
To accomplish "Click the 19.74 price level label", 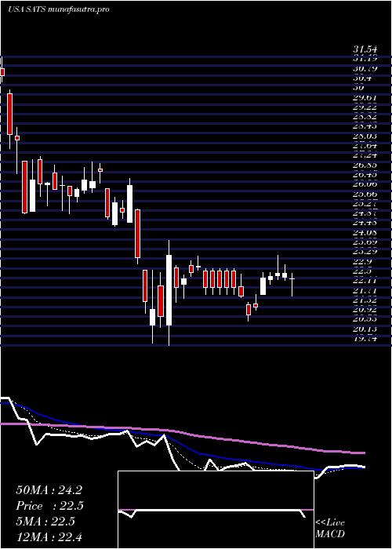I will tap(365, 339).
